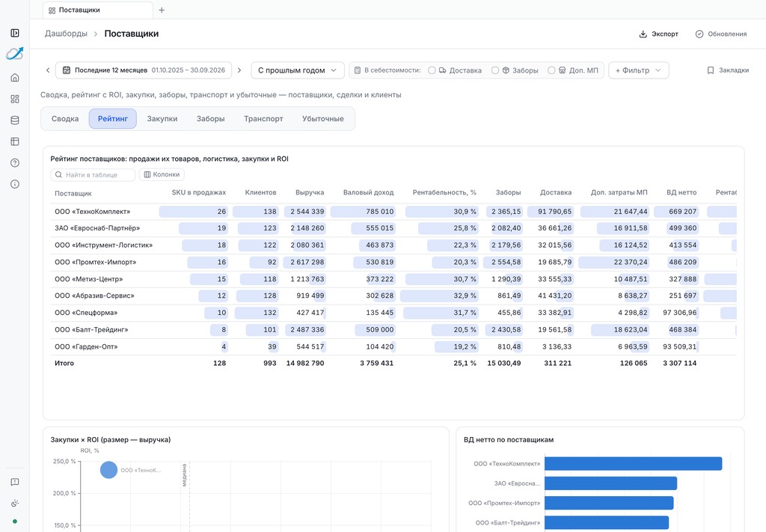Click the blue arrow app logo

coord(15,53)
